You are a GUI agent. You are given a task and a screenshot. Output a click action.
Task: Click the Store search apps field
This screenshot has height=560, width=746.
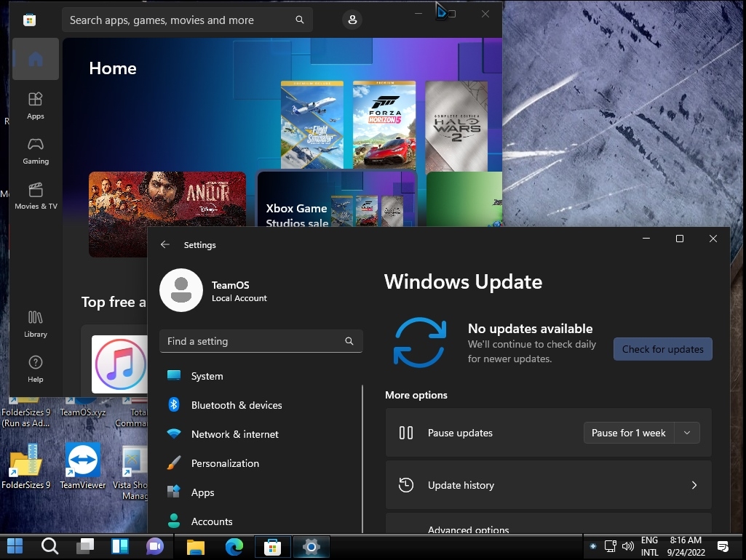(x=178, y=20)
